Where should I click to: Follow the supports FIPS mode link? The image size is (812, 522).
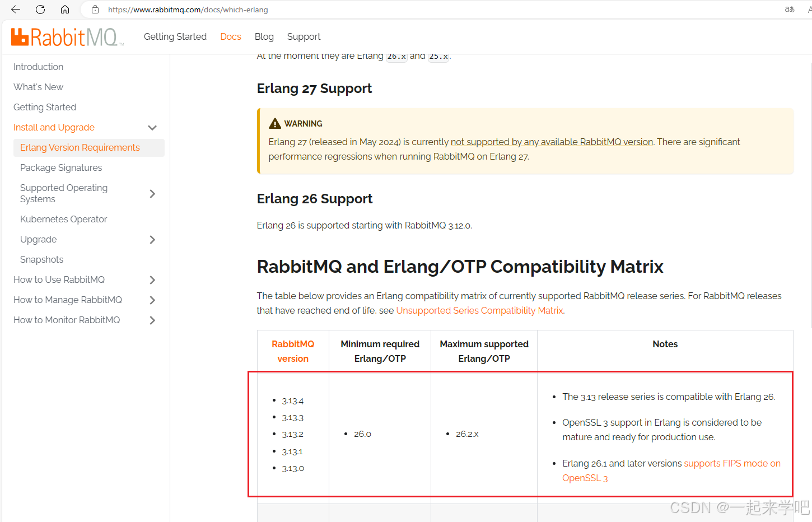[731, 463]
